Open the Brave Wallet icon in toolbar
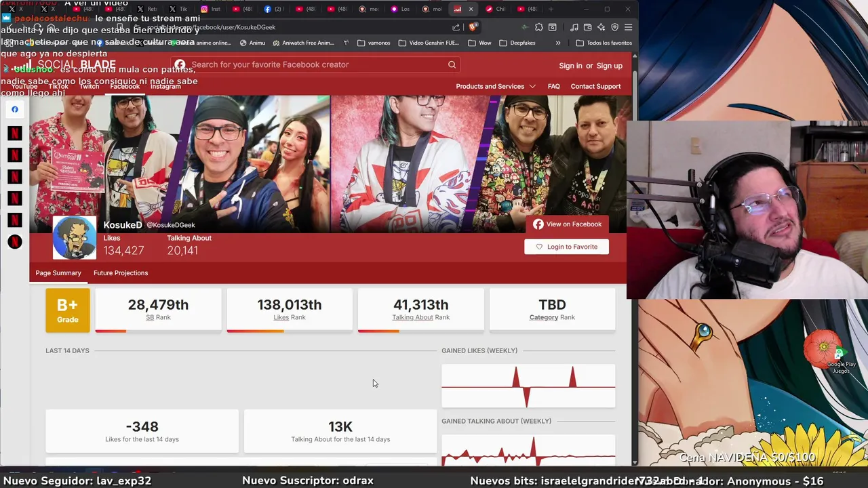Viewport: 868px width, 488px height. point(588,27)
